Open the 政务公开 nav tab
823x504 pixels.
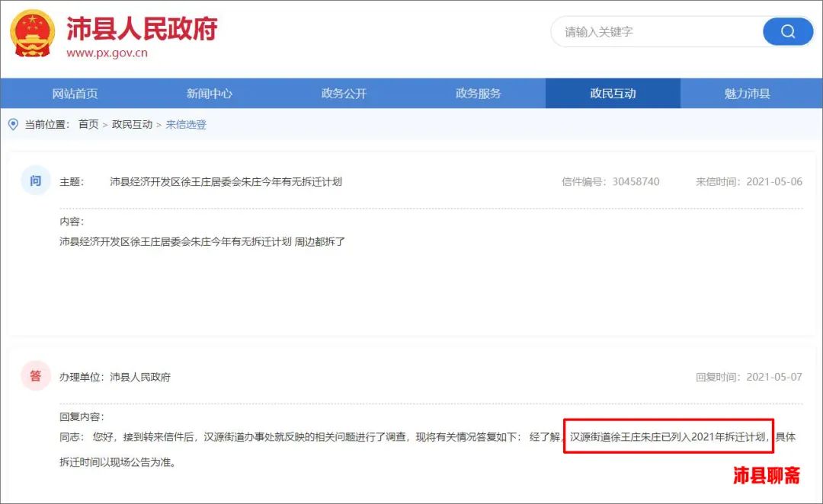tap(344, 94)
